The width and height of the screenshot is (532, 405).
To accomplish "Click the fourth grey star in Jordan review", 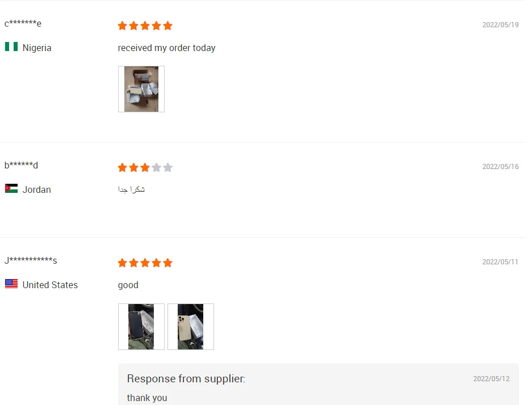I will click(x=156, y=167).
